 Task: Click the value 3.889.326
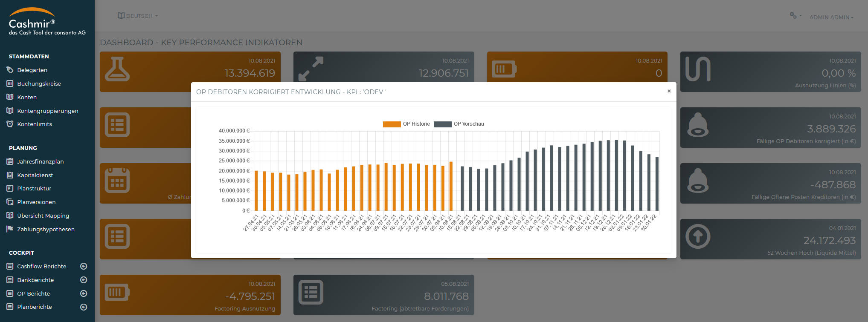click(x=831, y=129)
